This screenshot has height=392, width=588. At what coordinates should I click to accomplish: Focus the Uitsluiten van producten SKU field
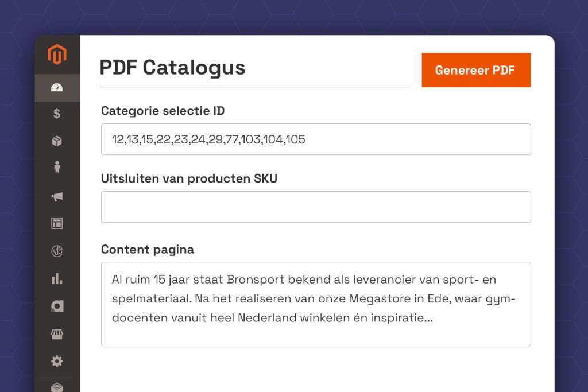click(x=315, y=207)
